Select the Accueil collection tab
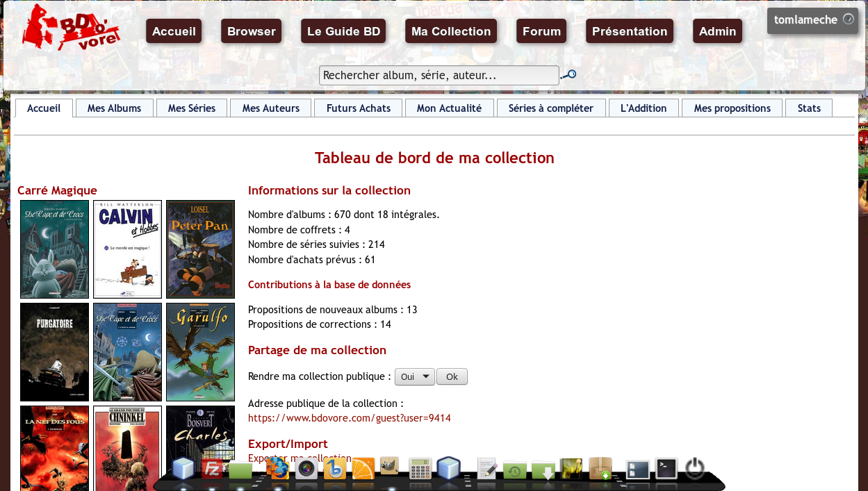 (44, 108)
